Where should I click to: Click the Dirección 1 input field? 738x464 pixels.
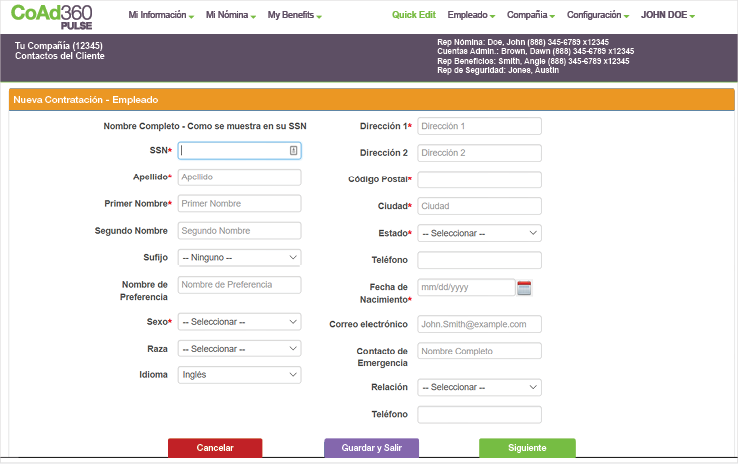click(479, 126)
